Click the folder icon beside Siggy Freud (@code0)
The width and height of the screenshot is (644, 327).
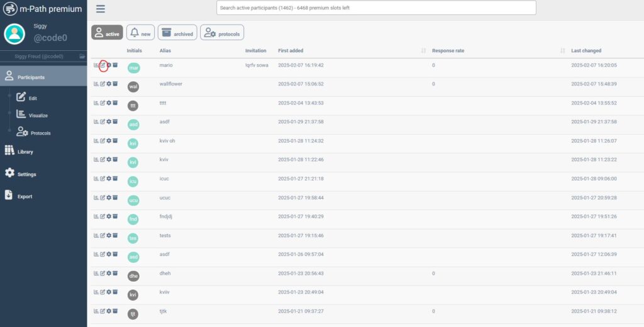[82, 57]
